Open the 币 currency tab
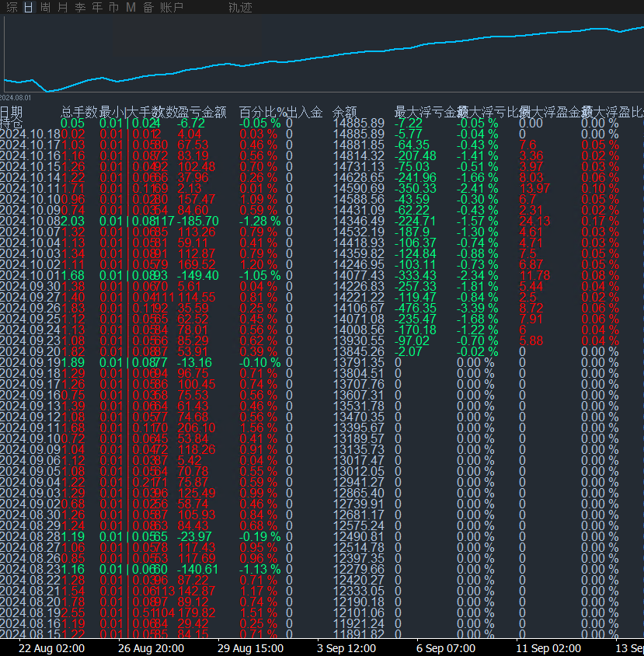The height and width of the screenshot is (656, 644). [x=113, y=7]
